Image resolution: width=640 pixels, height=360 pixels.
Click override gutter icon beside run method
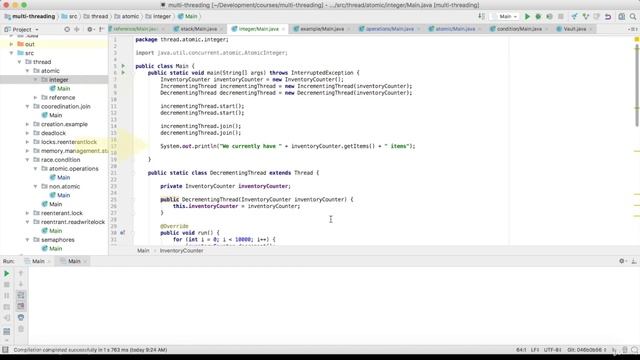click(x=122, y=233)
